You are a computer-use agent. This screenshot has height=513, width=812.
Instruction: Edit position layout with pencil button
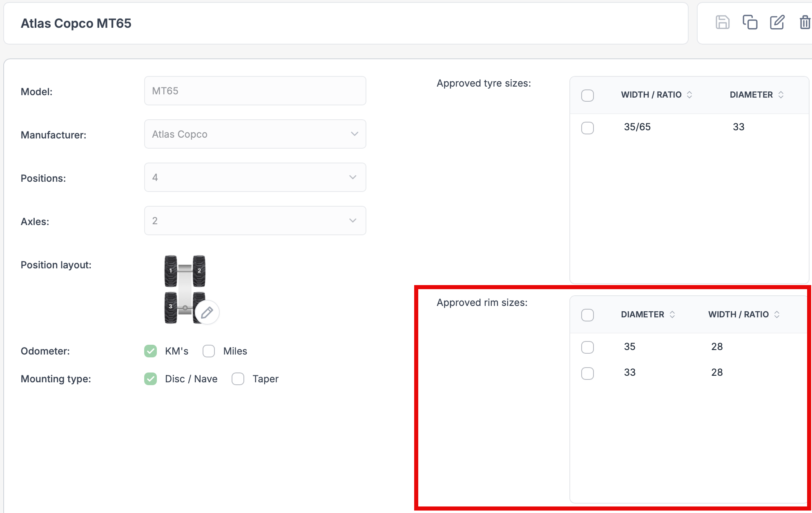[x=207, y=312]
